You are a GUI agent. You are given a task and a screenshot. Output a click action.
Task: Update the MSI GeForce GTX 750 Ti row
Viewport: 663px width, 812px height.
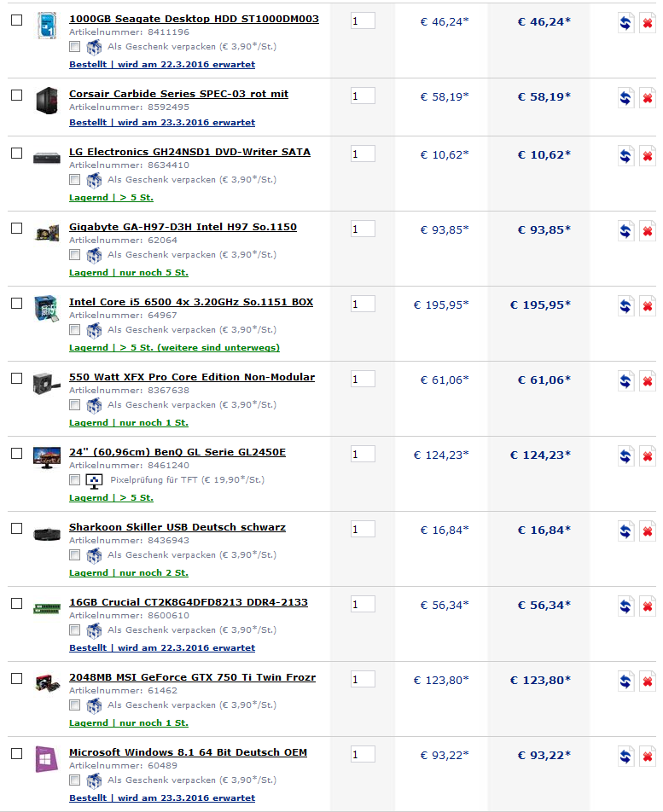[x=625, y=681]
